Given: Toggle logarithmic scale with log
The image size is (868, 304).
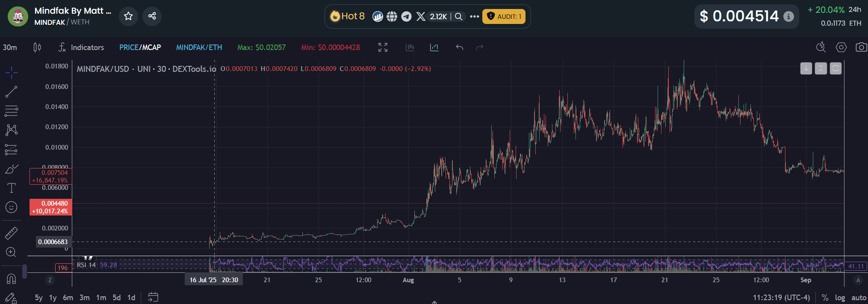Looking at the screenshot, I should pyautogui.click(x=840, y=298).
